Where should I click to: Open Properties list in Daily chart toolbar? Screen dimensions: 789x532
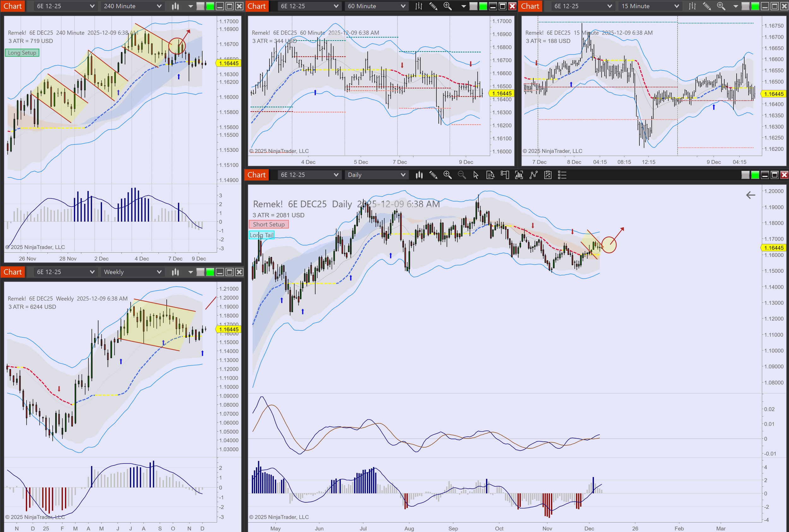coord(562,175)
